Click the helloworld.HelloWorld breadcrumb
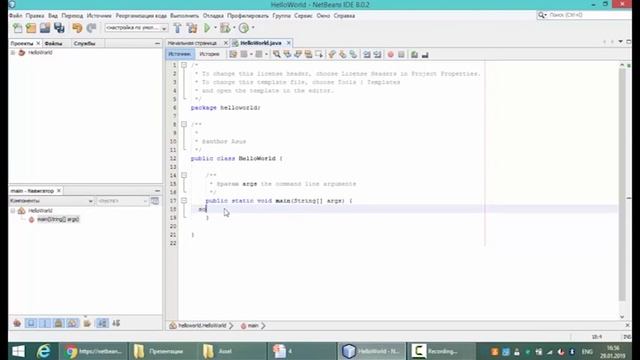 point(202,326)
